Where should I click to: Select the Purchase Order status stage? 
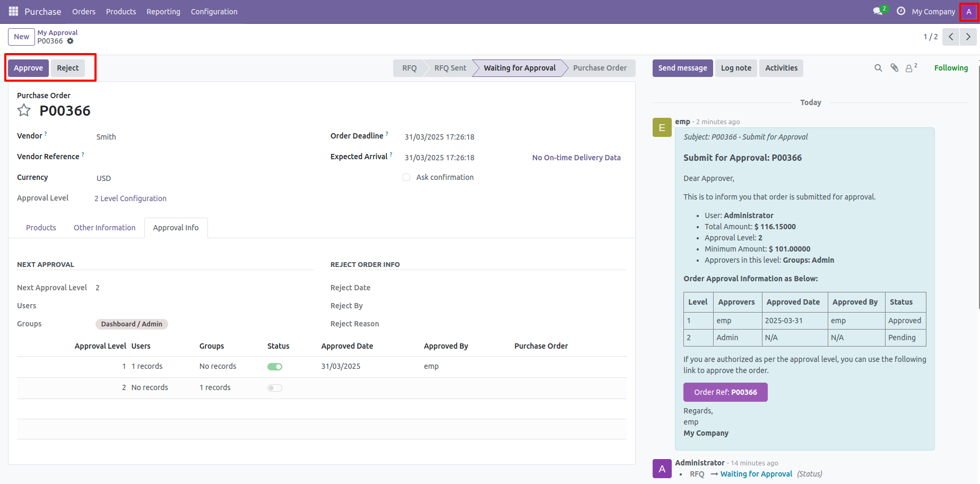[x=600, y=68]
